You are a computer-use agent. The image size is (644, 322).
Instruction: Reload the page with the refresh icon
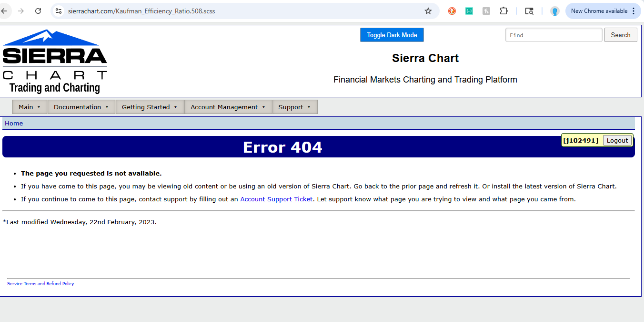pyautogui.click(x=38, y=10)
